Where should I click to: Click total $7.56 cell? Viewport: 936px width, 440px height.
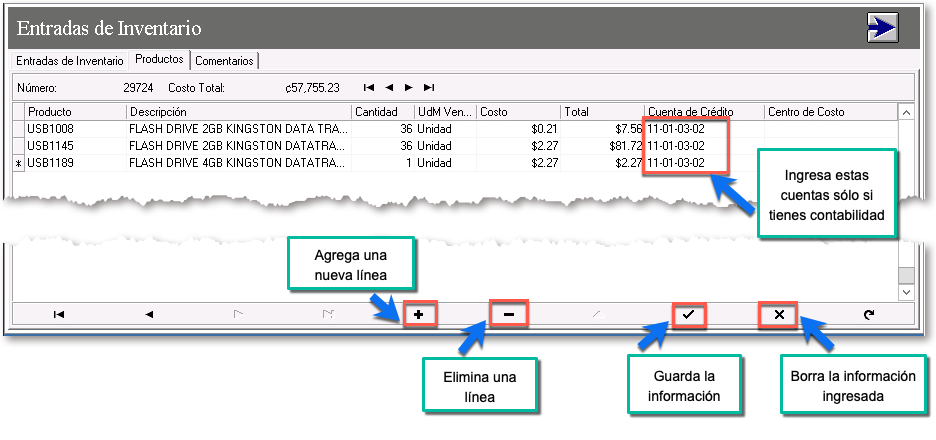tap(602, 128)
